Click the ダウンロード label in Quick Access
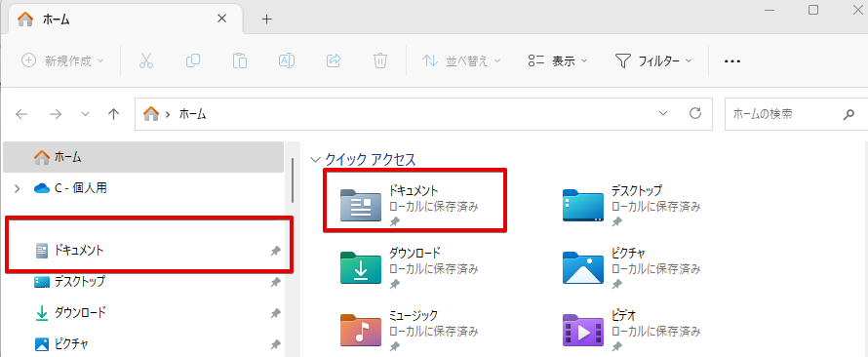 point(414,253)
